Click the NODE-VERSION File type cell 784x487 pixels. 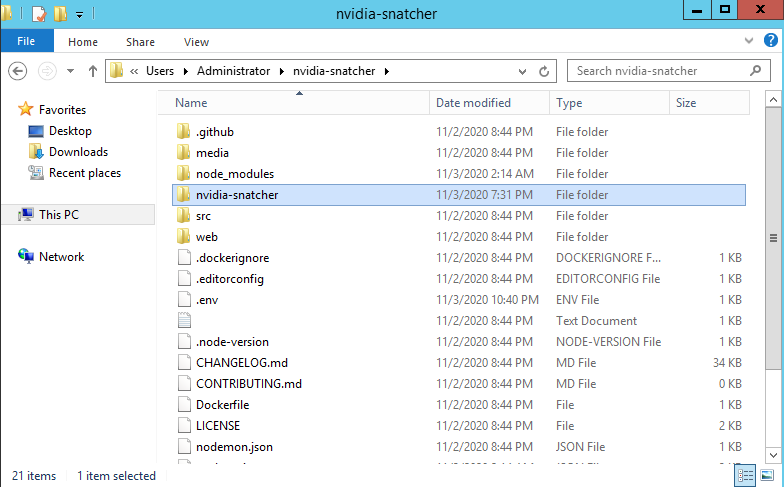[x=608, y=342]
